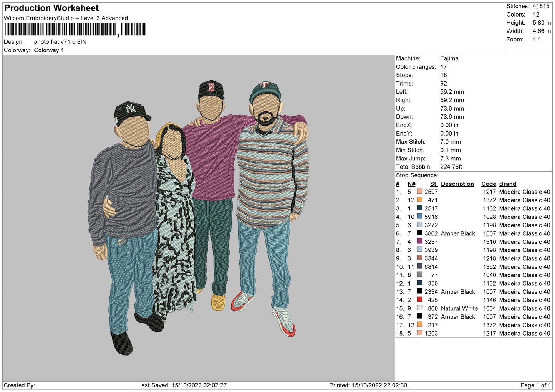Screen dimensions: 555x392
Task: Click white swatch in stop 15
Action: [x=420, y=308]
